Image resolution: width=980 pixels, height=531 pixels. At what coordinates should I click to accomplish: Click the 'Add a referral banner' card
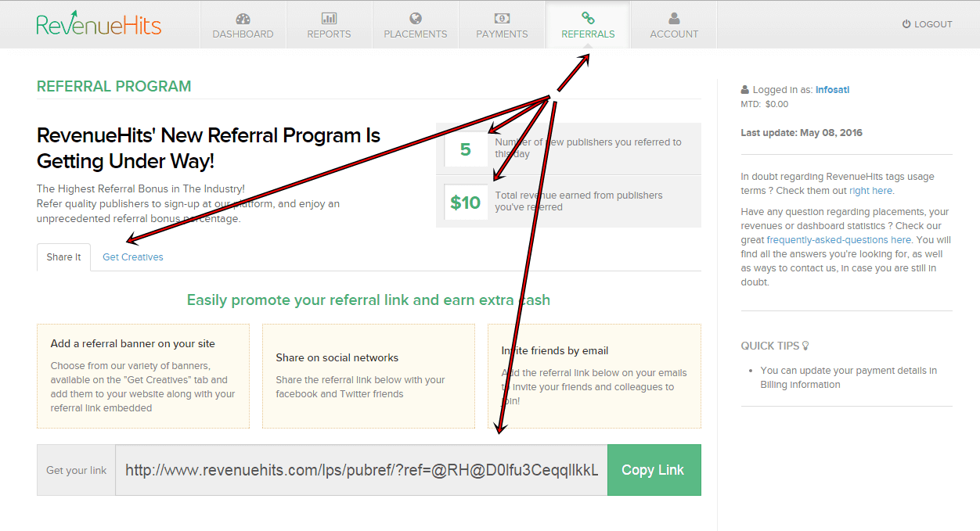143,376
